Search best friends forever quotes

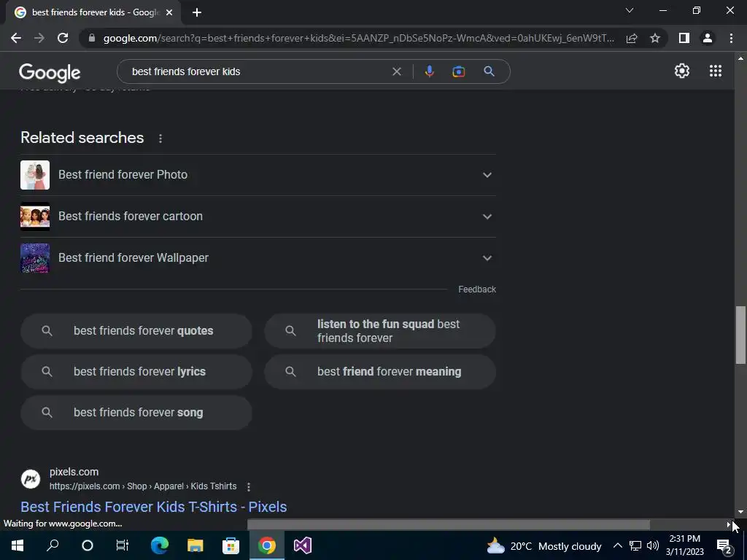click(136, 331)
